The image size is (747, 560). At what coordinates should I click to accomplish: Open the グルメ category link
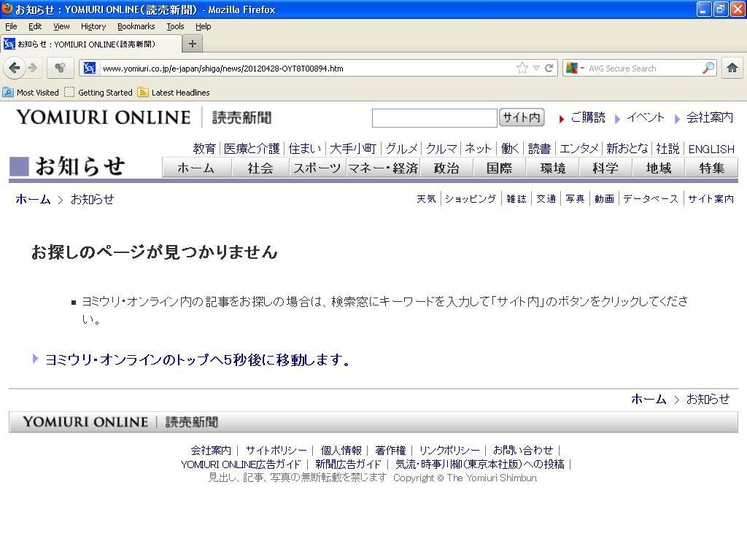(402, 149)
